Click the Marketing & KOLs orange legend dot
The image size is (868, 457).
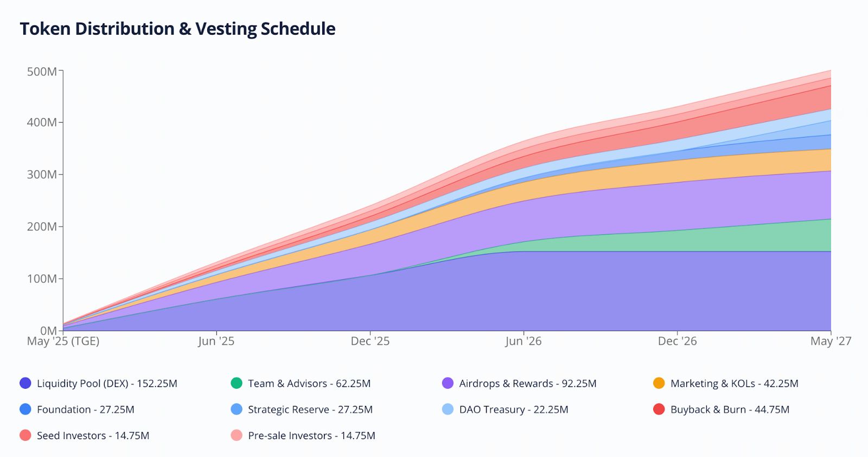659,383
